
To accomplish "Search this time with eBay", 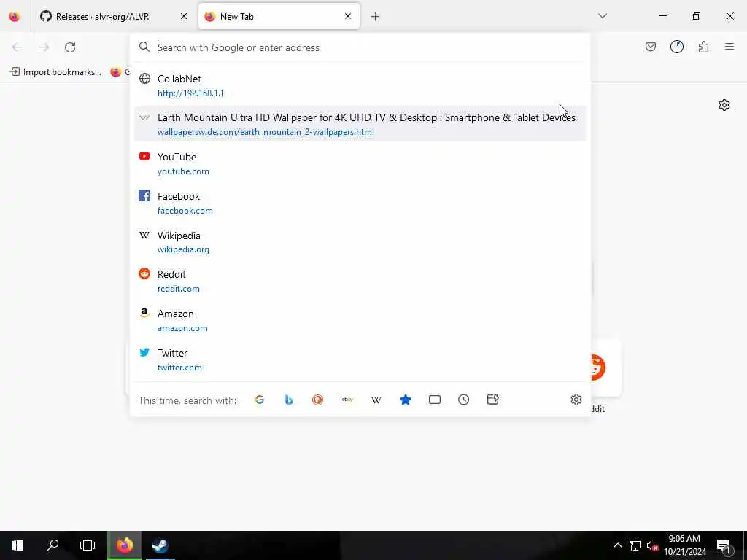I will (x=347, y=400).
